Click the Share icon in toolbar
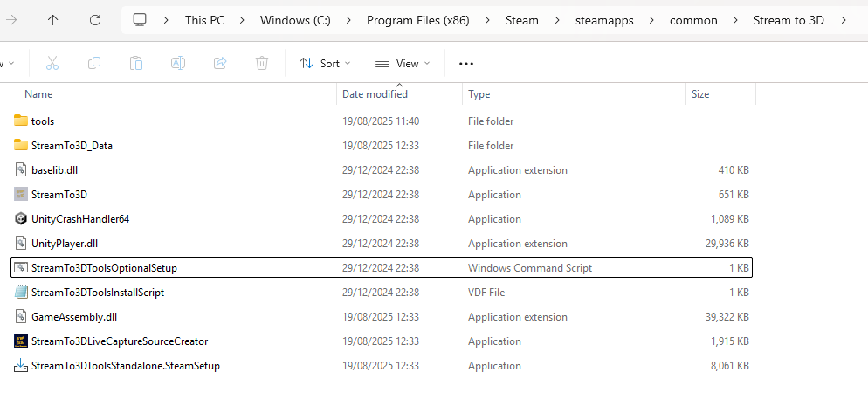Screen dimensions: 868x400 coord(220,63)
